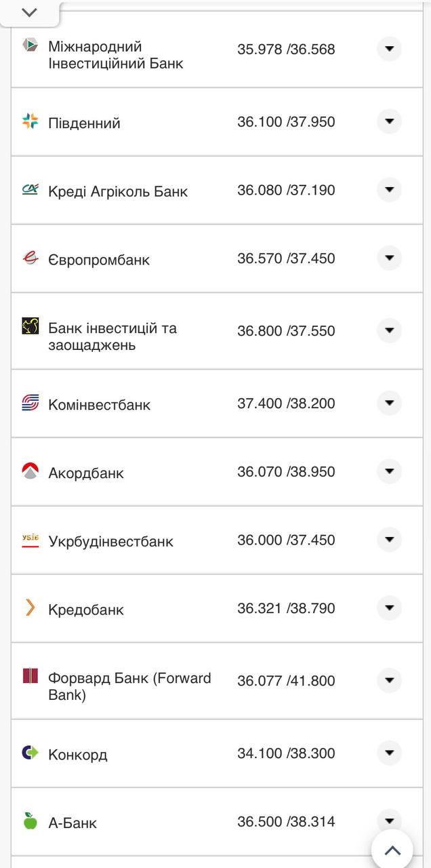Screen dimensions: 431x868
Task: Select the Південний bank logo icon
Action: (30, 121)
